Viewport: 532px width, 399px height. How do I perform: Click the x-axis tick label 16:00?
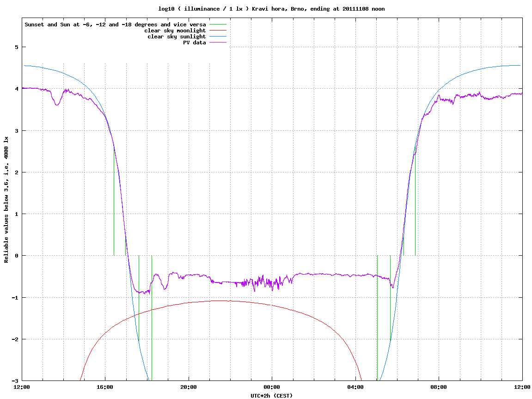[x=105, y=387]
